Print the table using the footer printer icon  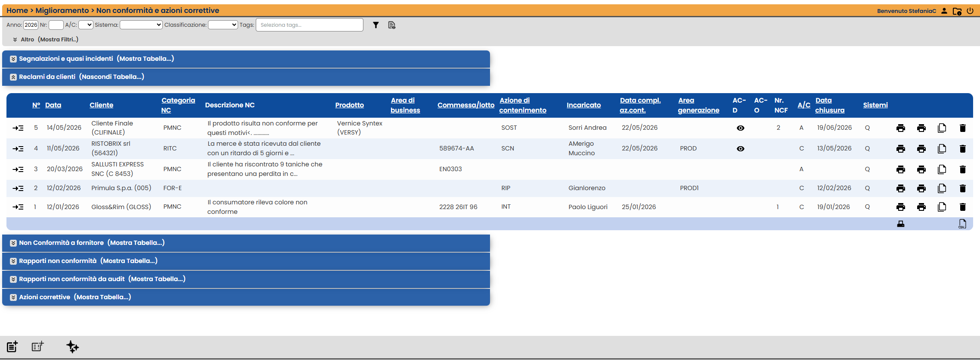click(901, 224)
